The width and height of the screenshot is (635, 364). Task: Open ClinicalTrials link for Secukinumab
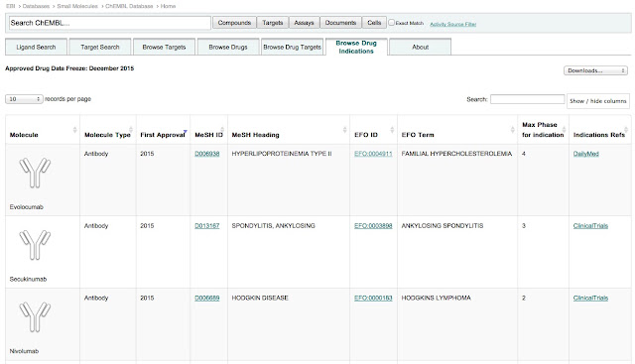coord(590,225)
